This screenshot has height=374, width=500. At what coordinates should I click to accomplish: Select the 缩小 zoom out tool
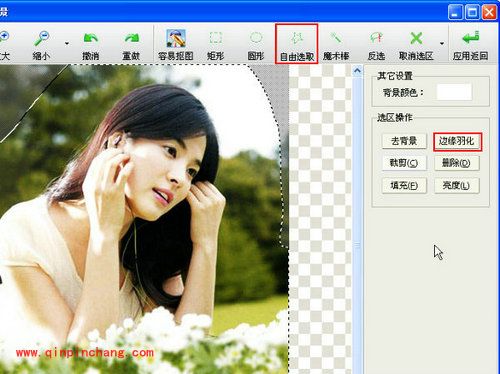41,45
